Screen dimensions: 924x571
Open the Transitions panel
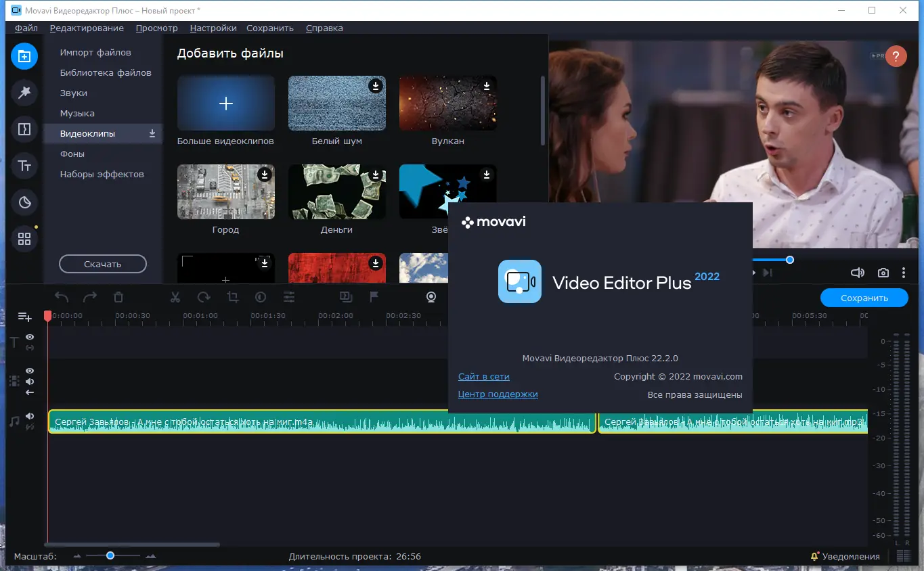24,129
